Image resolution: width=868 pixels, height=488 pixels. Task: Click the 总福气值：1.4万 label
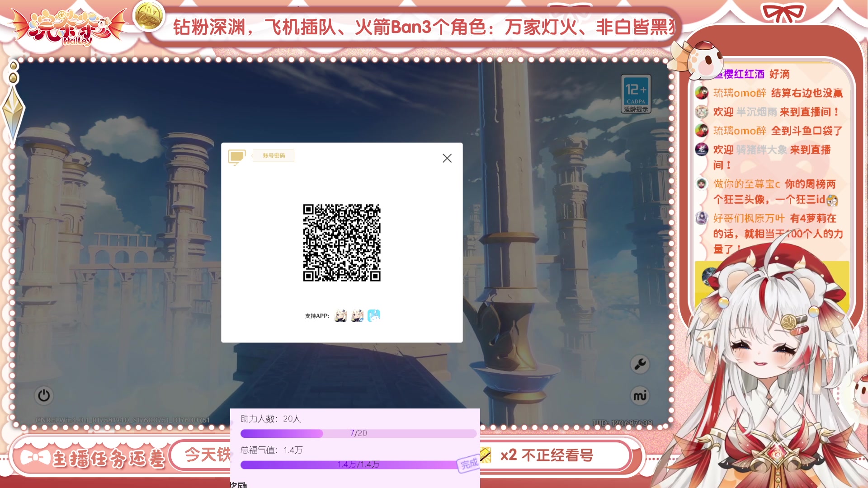coord(271,450)
